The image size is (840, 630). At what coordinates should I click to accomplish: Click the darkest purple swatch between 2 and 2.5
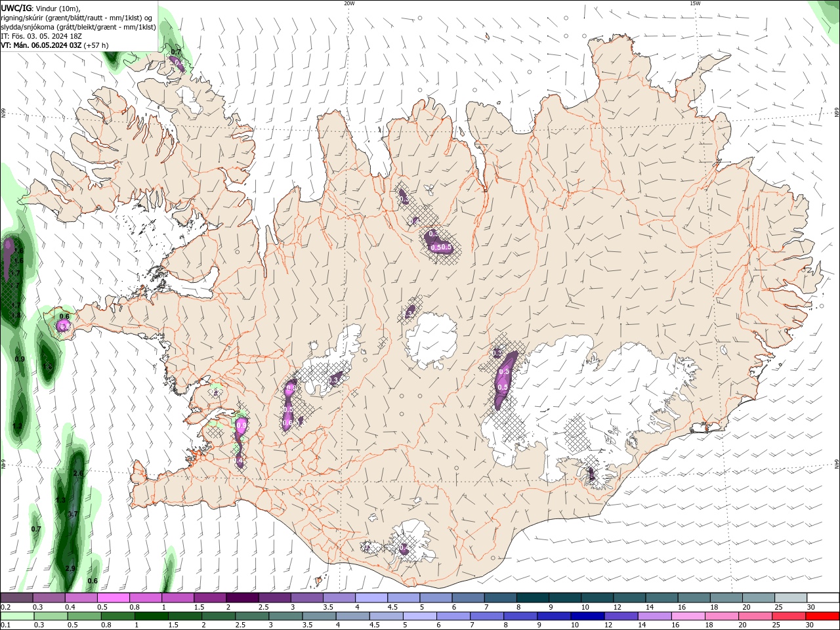[241, 598]
